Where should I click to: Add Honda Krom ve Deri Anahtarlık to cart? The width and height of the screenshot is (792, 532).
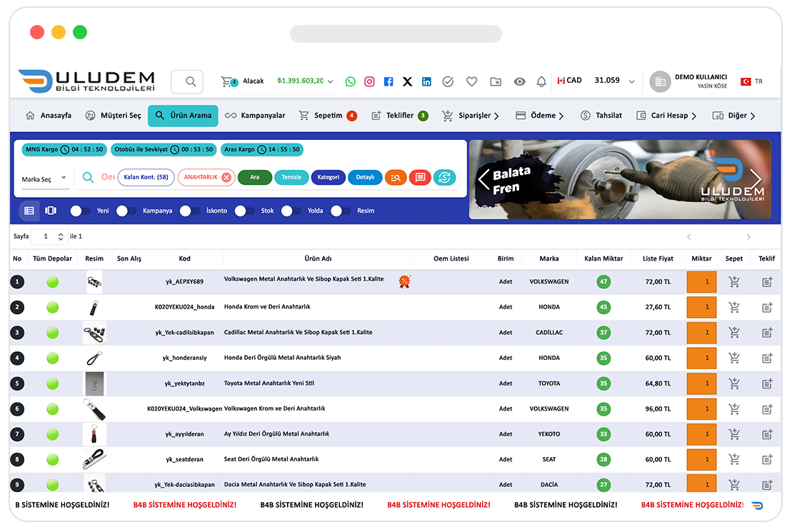pos(734,307)
